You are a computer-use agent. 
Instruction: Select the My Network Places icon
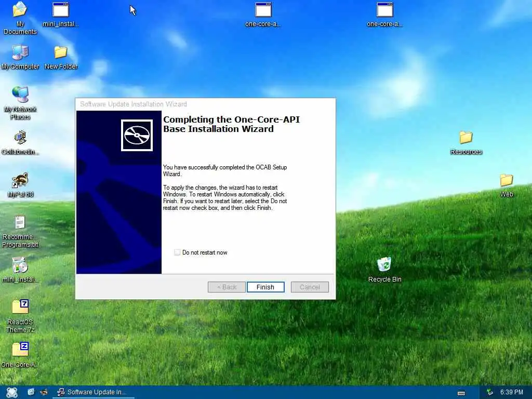[x=20, y=103]
